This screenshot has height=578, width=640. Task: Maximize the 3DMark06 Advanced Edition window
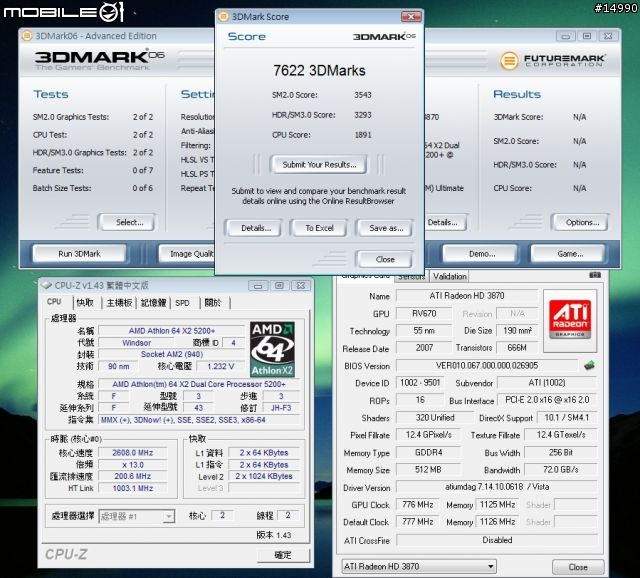587,36
